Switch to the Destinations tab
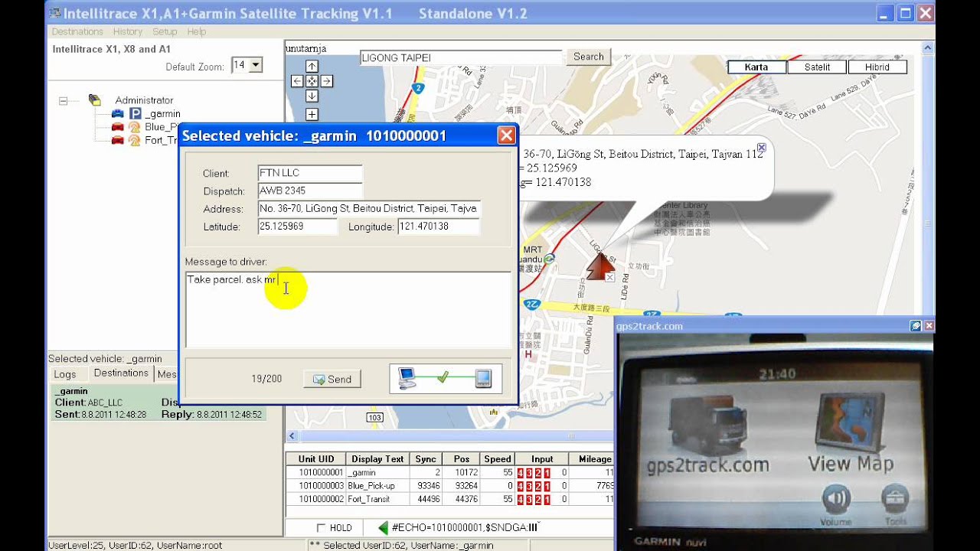This screenshot has height=551, width=980. click(121, 373)
